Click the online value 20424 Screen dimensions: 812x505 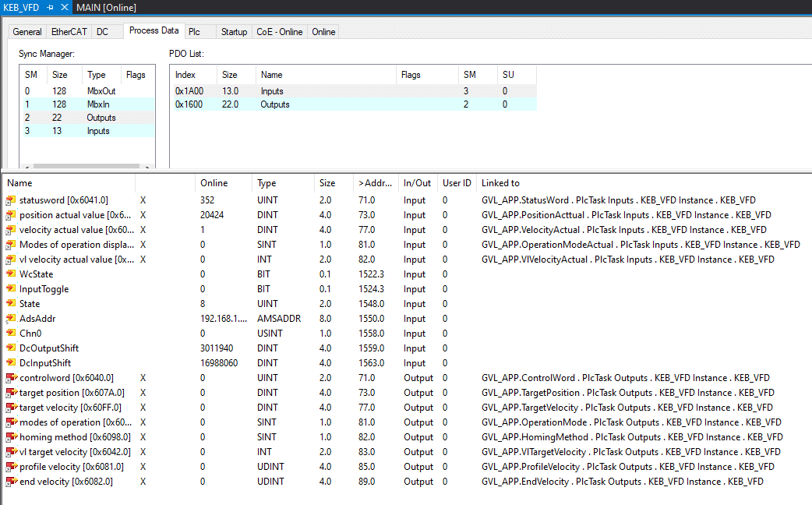pos(212,215)
